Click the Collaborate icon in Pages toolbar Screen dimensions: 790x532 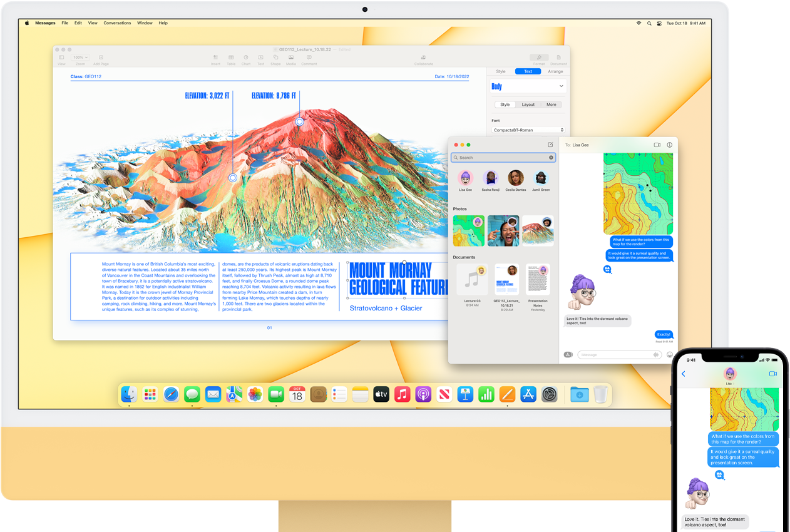tap(423, 58)
